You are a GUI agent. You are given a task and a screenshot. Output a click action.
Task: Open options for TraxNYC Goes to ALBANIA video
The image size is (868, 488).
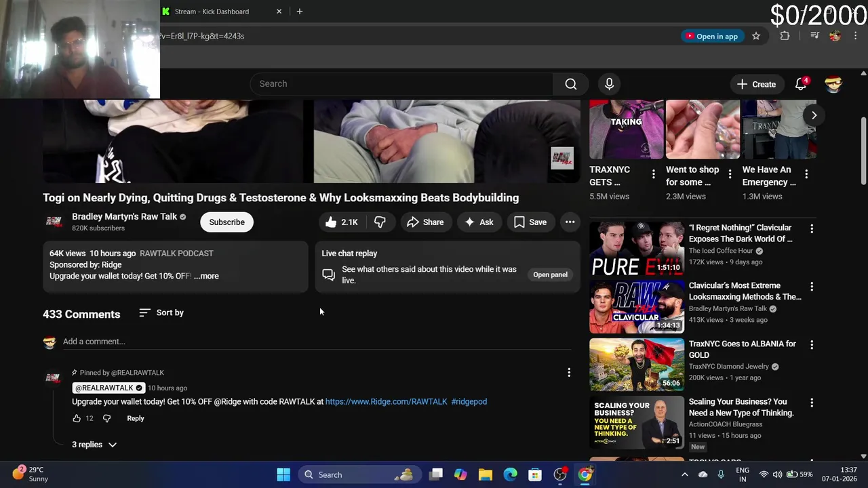(812, 345)
